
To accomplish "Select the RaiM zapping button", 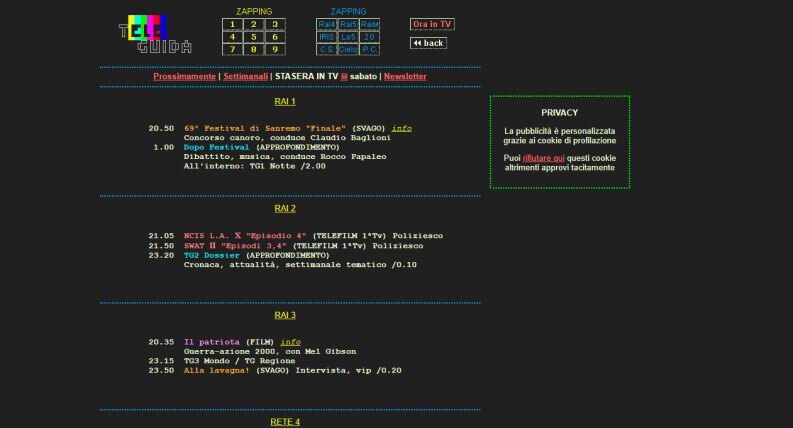I will point(369,24).
